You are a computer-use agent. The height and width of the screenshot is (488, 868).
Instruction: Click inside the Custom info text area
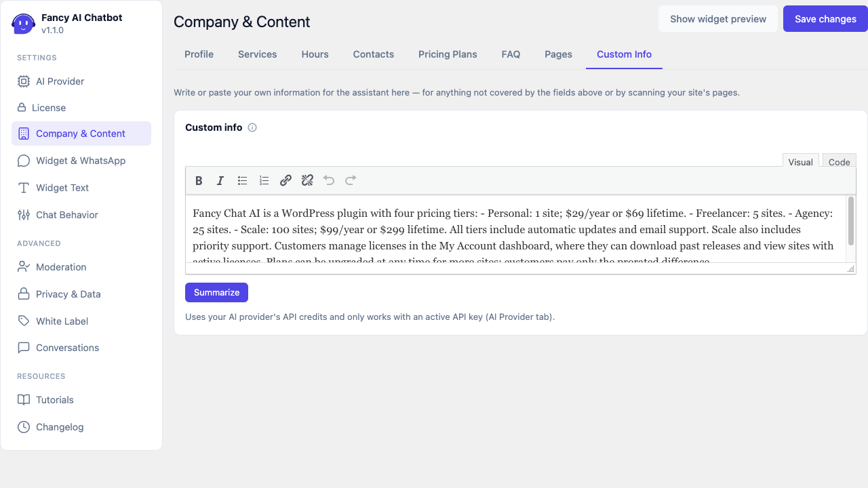tap(515, 229)
